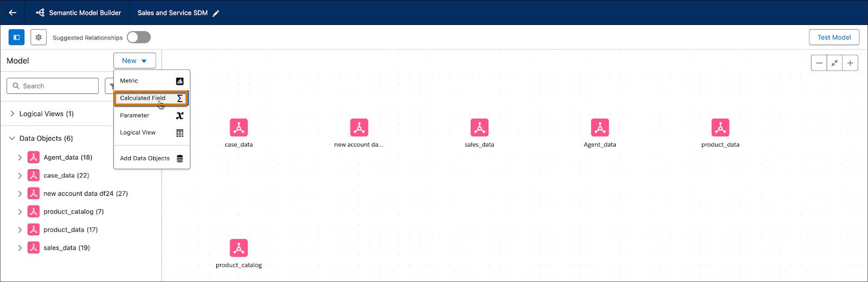Click sales_data (19) label
Viewport: 868px width, 282px height.
click(x=67, y=247)
